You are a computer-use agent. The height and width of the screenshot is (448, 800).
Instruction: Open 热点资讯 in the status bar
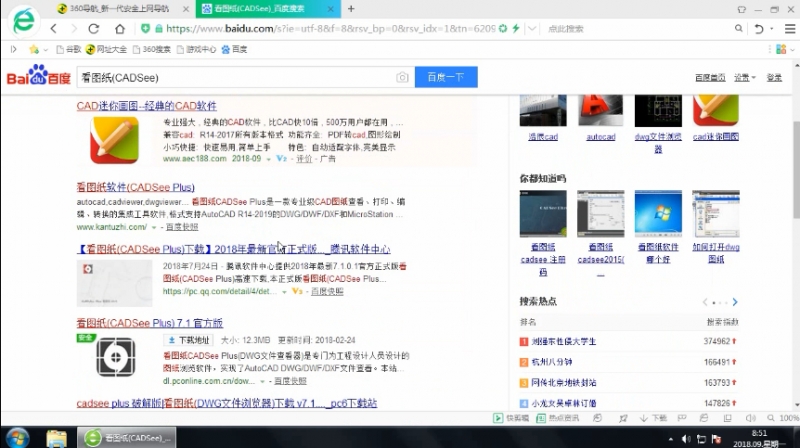[x=558, y=418]
